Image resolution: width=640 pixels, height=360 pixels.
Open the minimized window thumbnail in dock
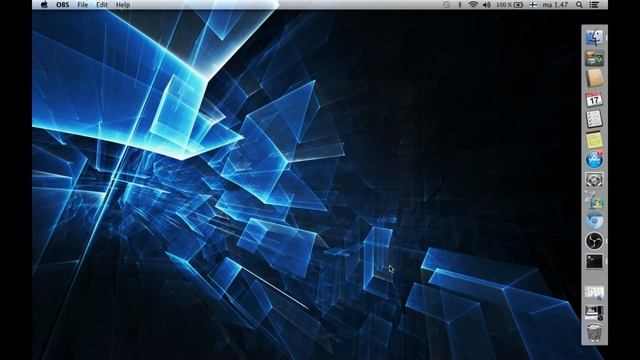coord(594,313)
